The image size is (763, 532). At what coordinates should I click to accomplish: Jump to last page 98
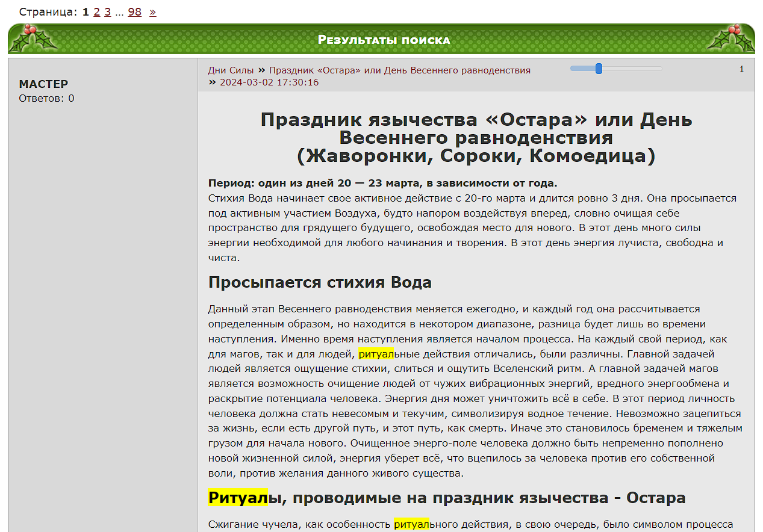tap(134, 12)
